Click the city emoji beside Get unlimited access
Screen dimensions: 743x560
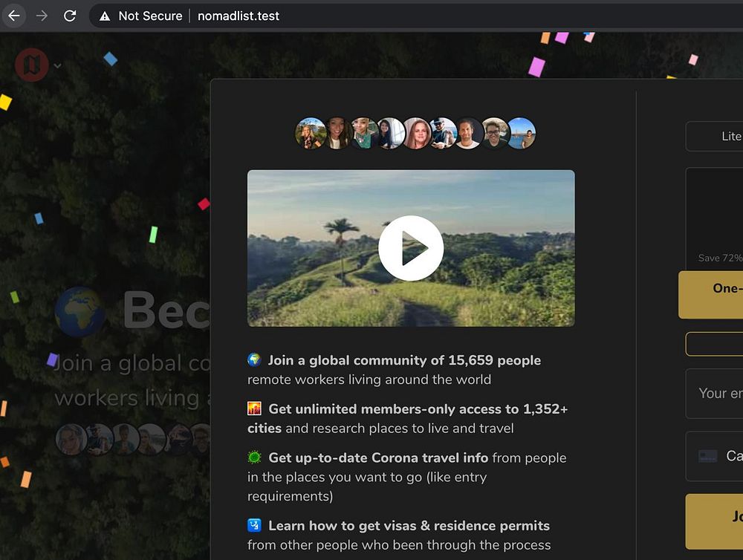(x=254, y=408)
